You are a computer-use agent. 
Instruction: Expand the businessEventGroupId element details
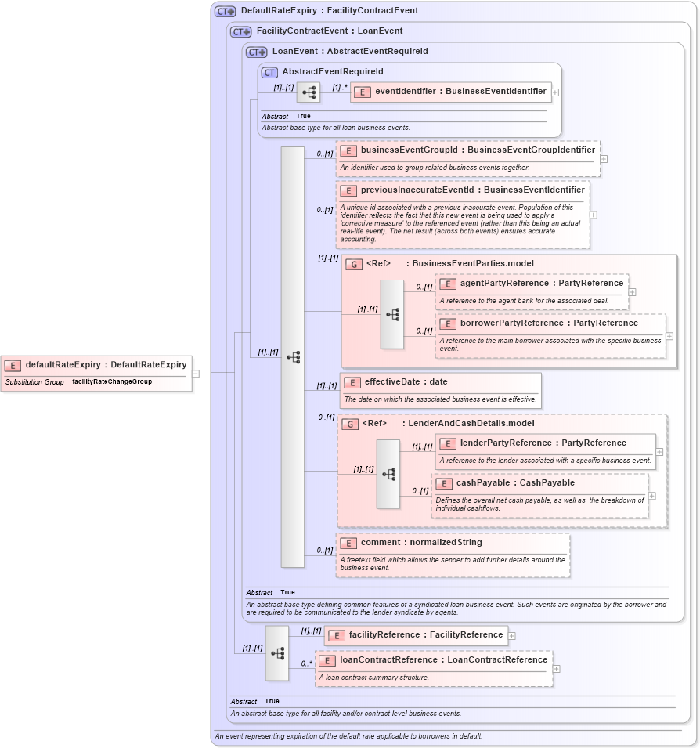pyautogui.click(x=602, y=158)
